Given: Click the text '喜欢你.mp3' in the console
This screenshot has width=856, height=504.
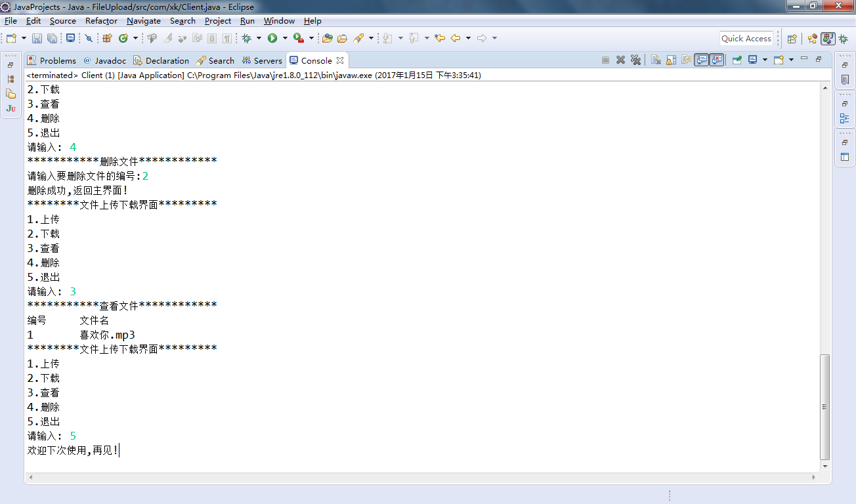Looking at the screenshot, I should click(108, 335).
